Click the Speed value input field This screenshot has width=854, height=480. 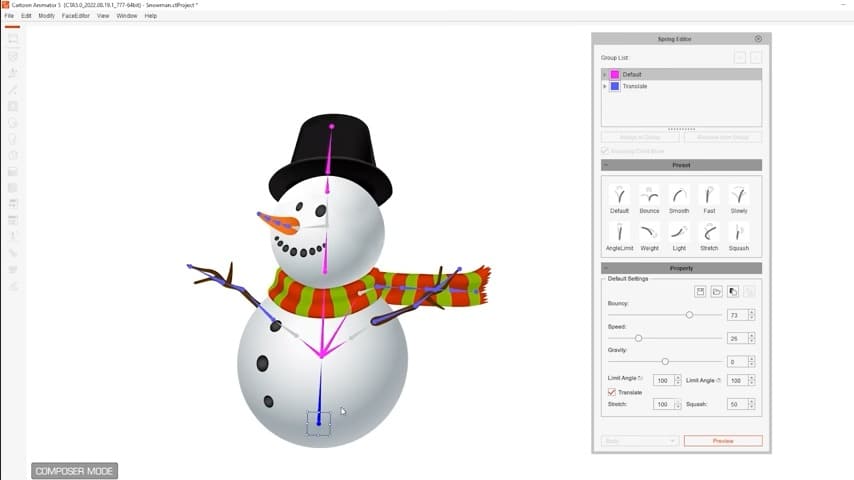[x=734, y=338]
